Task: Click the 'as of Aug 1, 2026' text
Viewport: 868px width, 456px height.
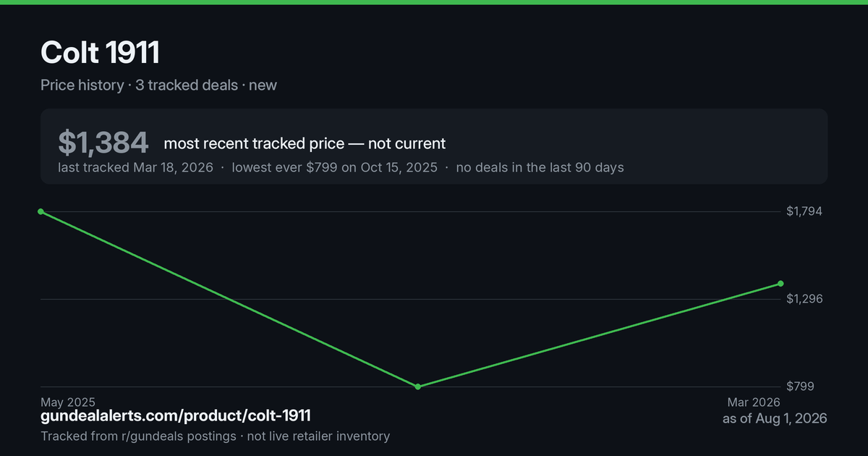Action: (775, 418)
